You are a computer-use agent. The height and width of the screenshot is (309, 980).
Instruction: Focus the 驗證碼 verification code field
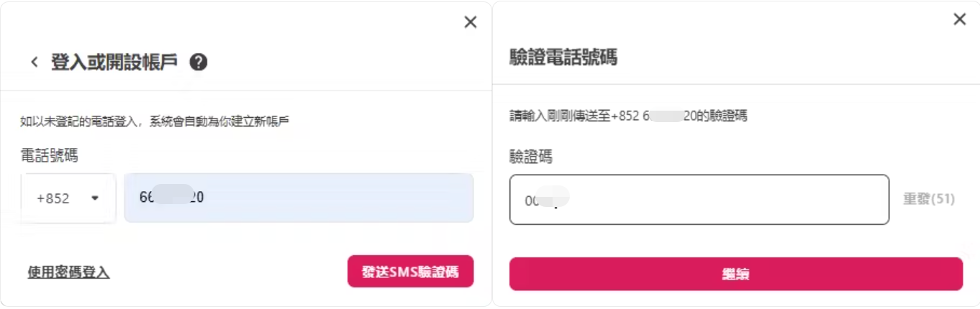pyautogui.click(x=699, y=199)
